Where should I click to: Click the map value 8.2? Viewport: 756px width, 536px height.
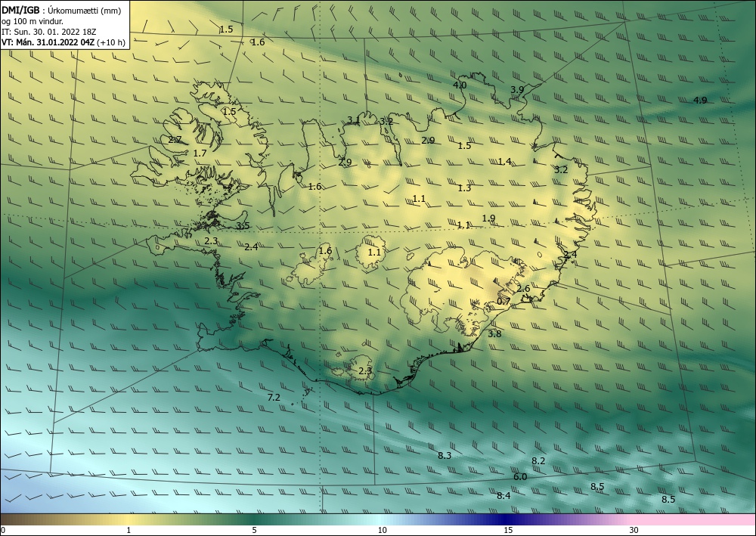point(538,461)
